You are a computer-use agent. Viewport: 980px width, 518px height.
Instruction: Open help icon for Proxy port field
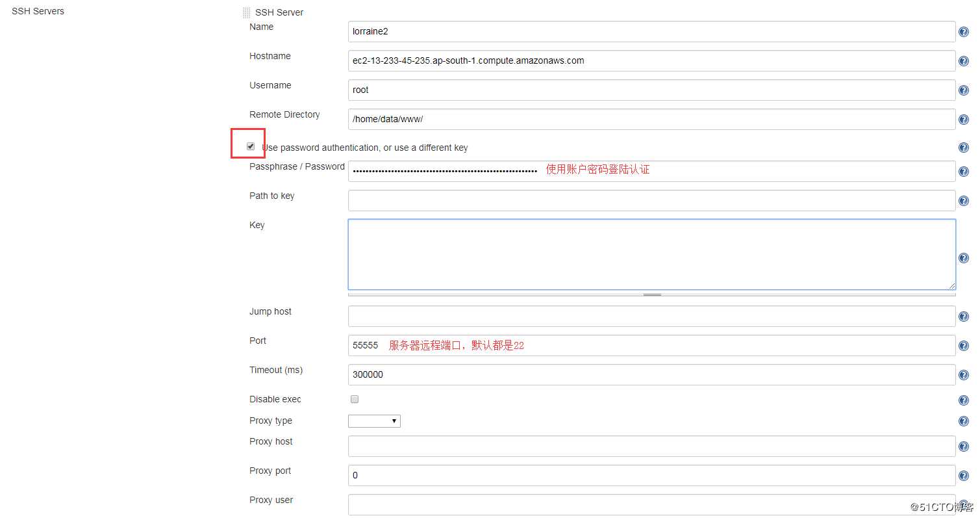(964, 476)
